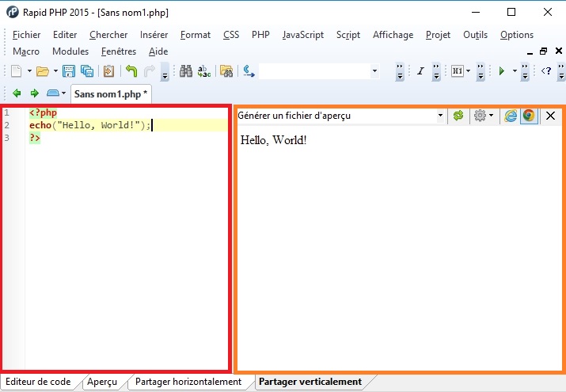Click the open folder icon
Image resolution: width=566 pixels, height=392 pixels.
(x=43, y=71)
